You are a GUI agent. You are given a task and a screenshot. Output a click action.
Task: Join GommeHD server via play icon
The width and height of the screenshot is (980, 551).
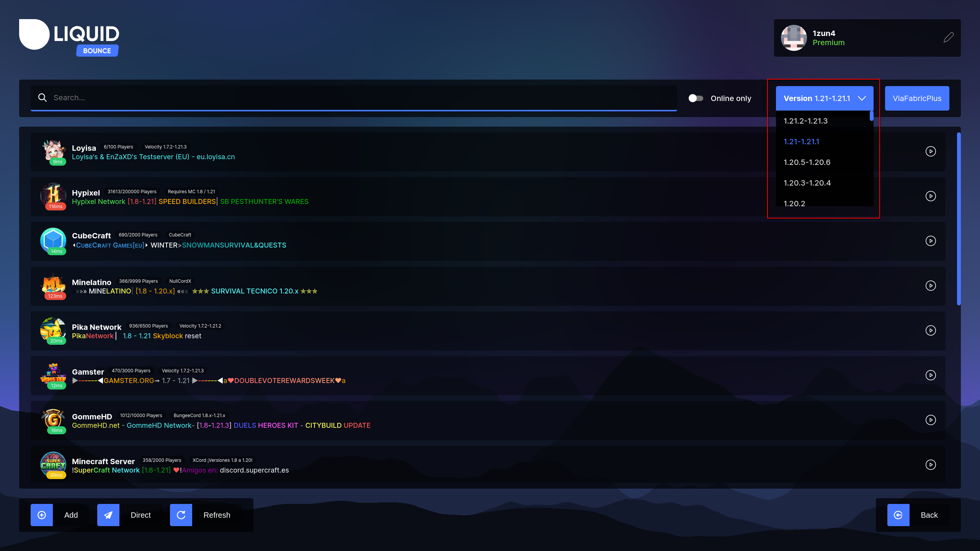point(931,420)
